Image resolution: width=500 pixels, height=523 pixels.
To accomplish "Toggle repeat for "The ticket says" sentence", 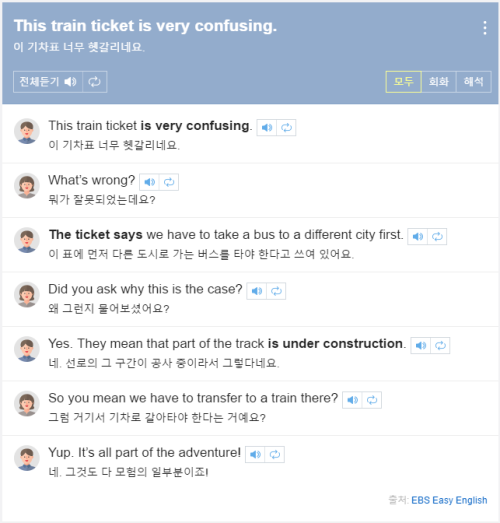I will [437, 236].
